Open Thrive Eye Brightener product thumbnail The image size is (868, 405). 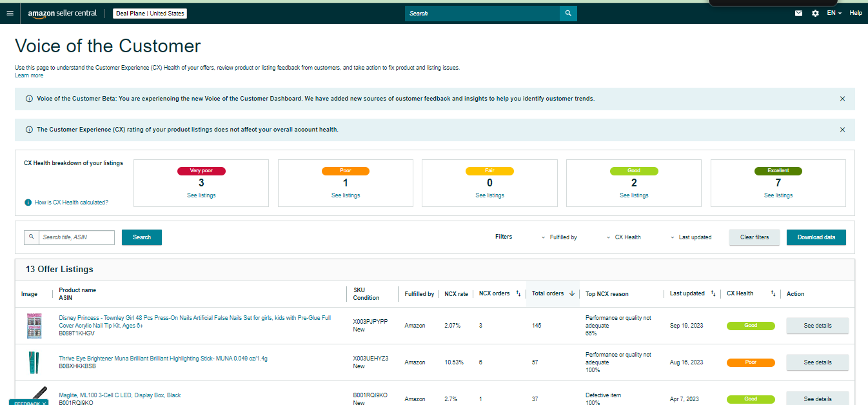coord(34,362)
